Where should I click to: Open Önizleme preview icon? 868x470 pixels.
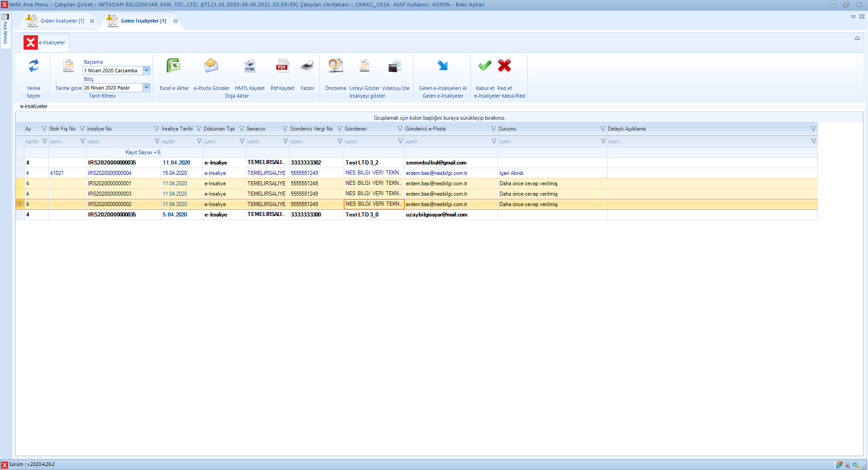tap(336, 66)
